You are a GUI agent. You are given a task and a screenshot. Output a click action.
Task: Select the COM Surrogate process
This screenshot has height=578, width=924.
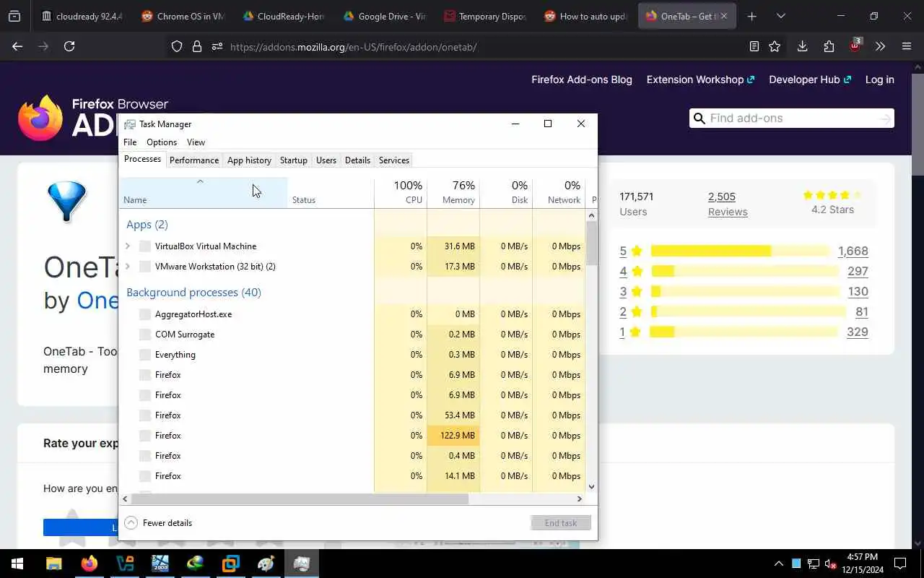(x=352, y=335)
